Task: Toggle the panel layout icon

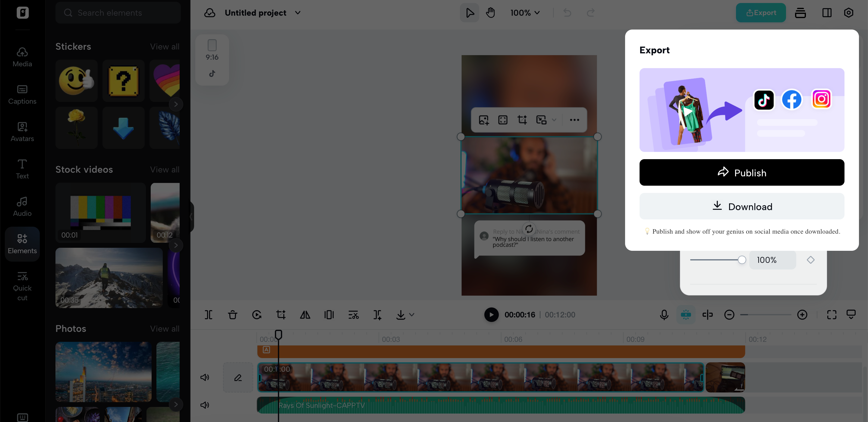Action: pos(826,13)
